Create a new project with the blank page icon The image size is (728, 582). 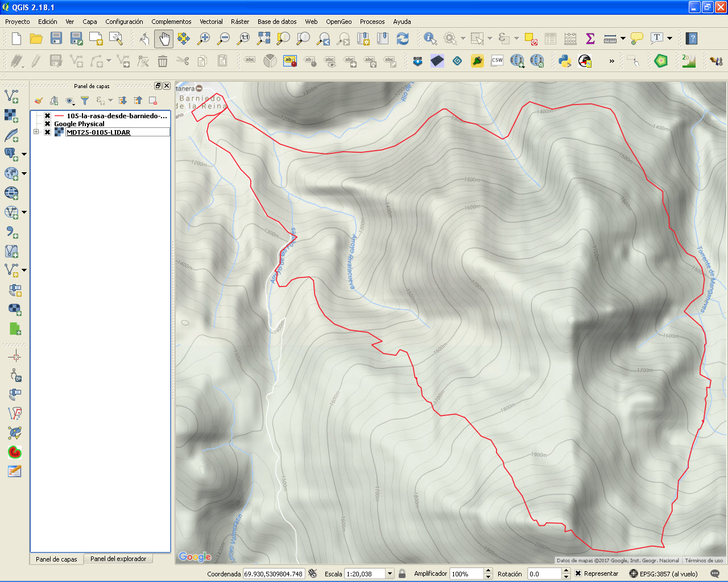(x=16, y=39)
